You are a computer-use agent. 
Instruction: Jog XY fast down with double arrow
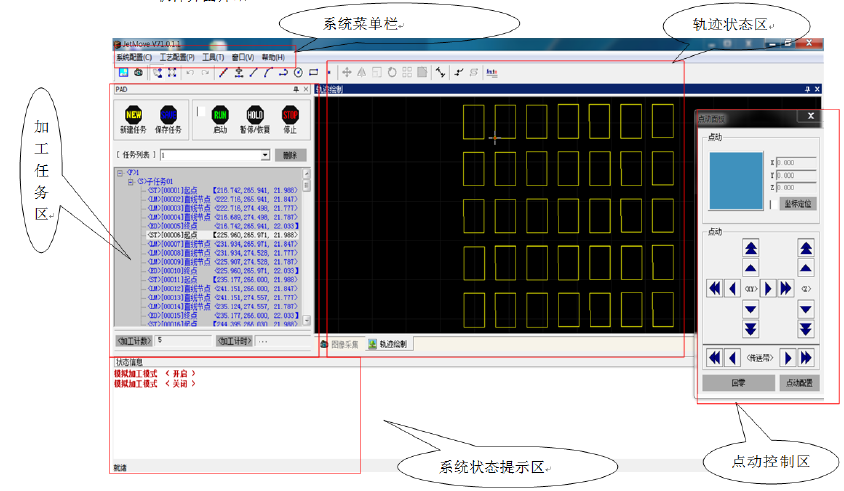(751, 329)
